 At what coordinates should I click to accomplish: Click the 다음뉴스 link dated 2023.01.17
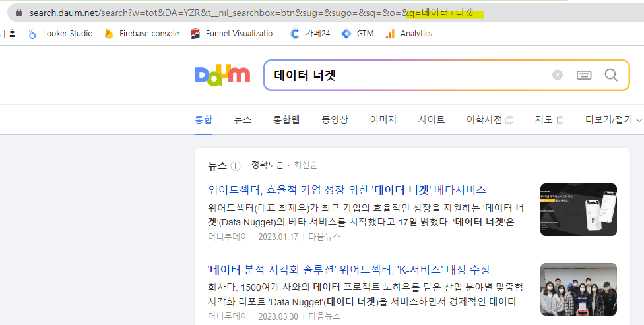point(325,237)
